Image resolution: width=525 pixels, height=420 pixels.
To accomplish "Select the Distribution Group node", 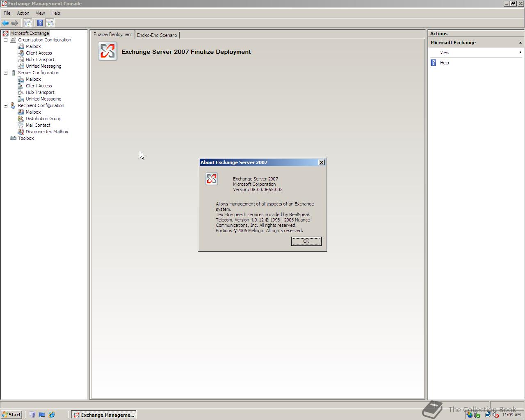I will (x=43, y=119).
